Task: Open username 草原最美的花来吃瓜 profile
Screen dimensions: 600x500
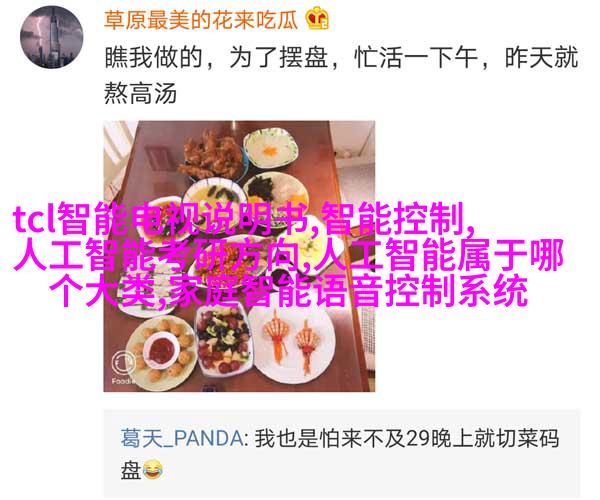Action: coord(201,20)
